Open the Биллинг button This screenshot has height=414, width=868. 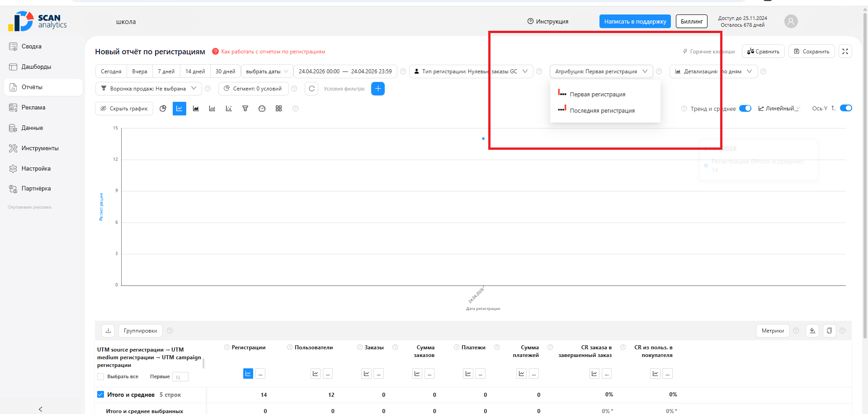pos(692,21)
